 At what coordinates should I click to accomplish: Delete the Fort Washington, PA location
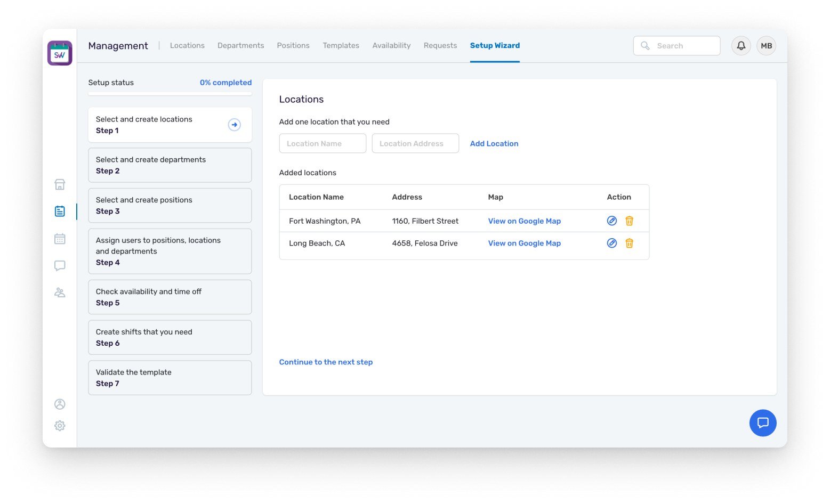pyautogui.click(x=630, y=221)
